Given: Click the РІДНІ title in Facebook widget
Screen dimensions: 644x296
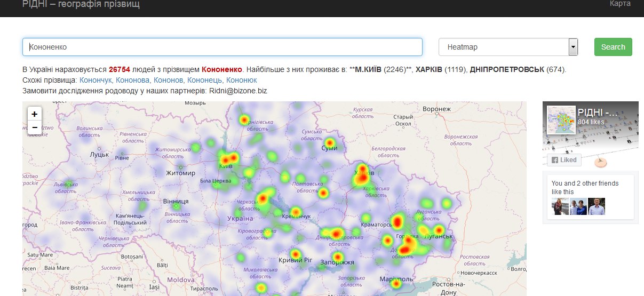Looking at the screenshot, I should (x=598, y=113).
